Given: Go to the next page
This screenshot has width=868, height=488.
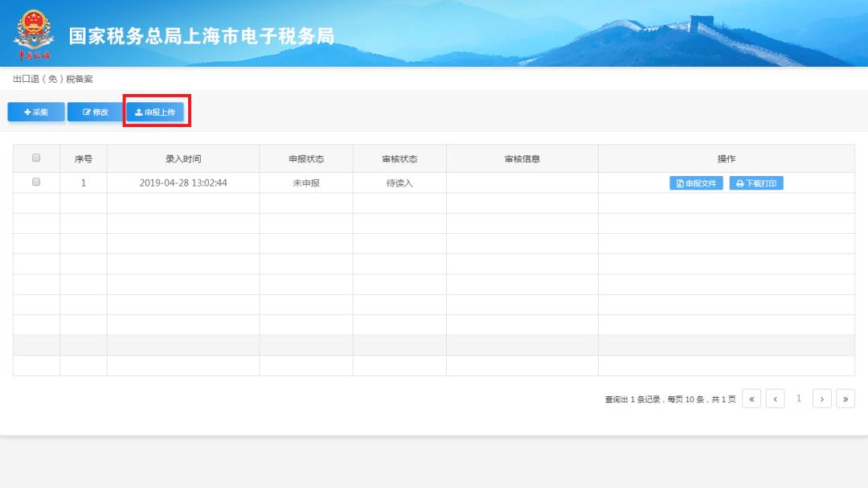Looking at the screenshot, I should coord(821,399).
